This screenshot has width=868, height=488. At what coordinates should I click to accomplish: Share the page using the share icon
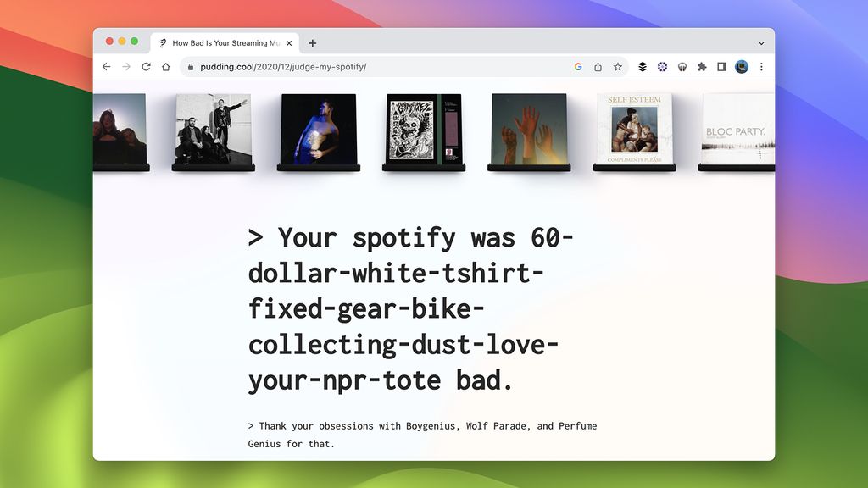pyautogui.click(x=598, y=66)
